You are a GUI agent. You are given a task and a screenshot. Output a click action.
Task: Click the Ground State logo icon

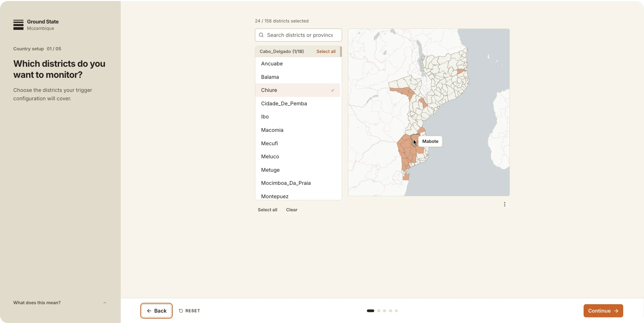[x=18, y=24]
